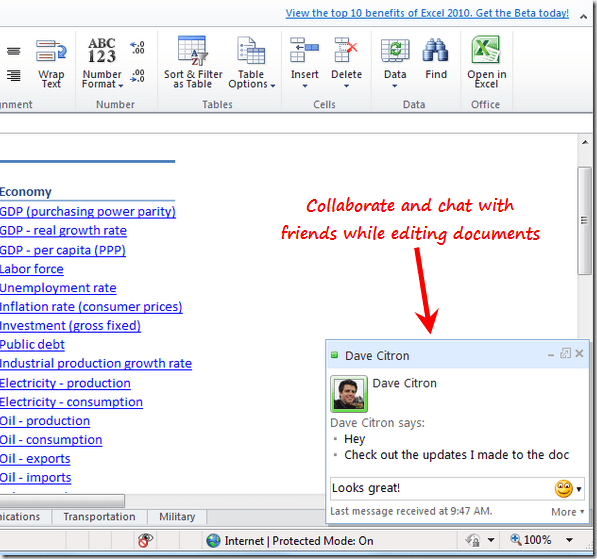Click the InPrivate filtering status bar icon
This screenshot has width=597, height=559.
pos(145,540)
